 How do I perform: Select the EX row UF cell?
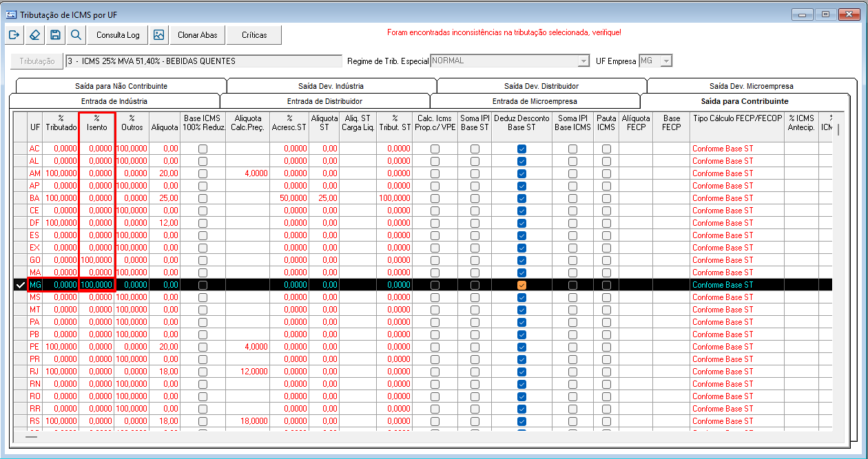coord(34,248)
